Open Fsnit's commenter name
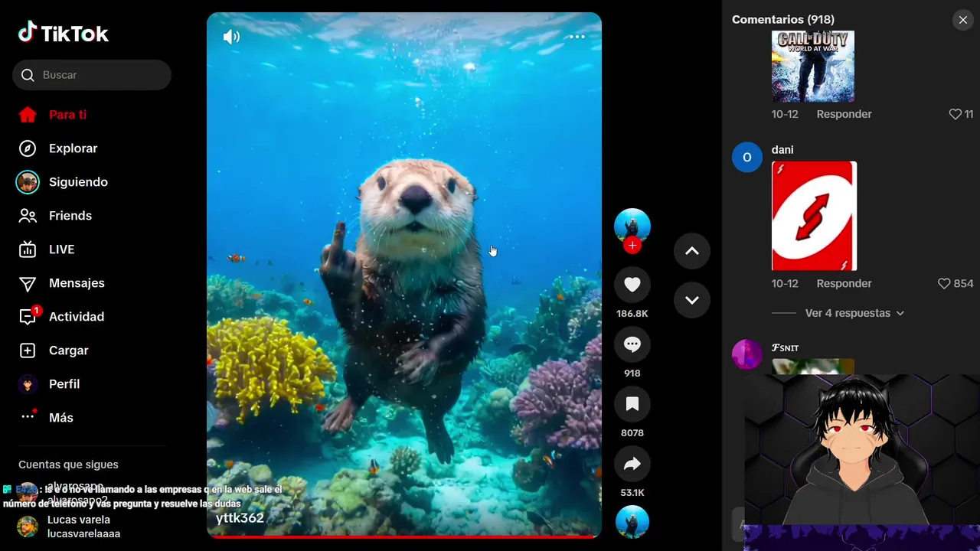This screenshot has height=551, width=980. coord(786,348)
